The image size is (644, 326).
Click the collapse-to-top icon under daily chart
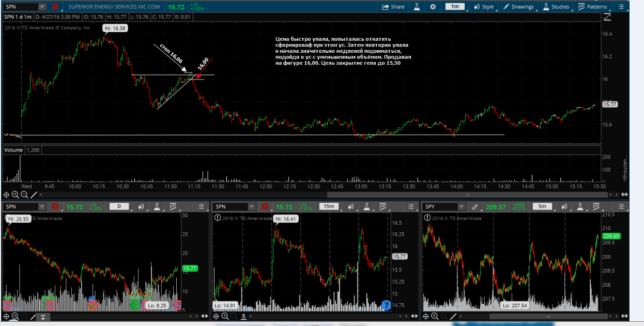[43, 317]
